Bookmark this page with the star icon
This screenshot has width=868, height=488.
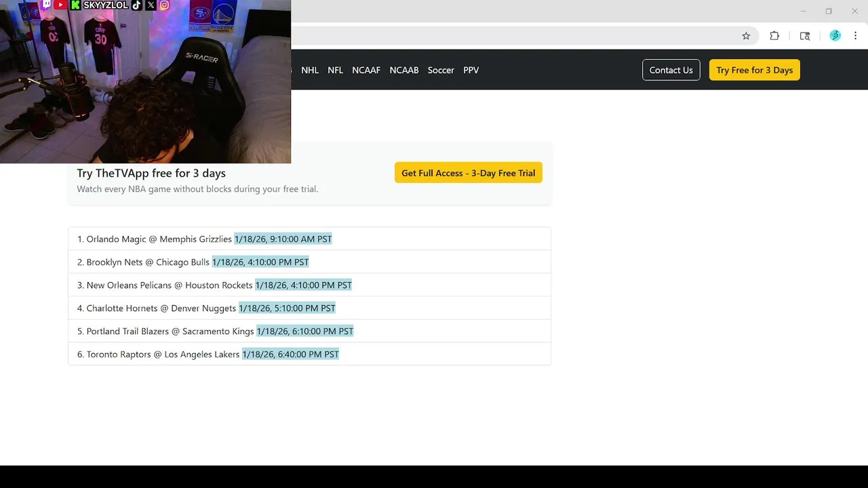pyautogui.click(x=746, y=36)
